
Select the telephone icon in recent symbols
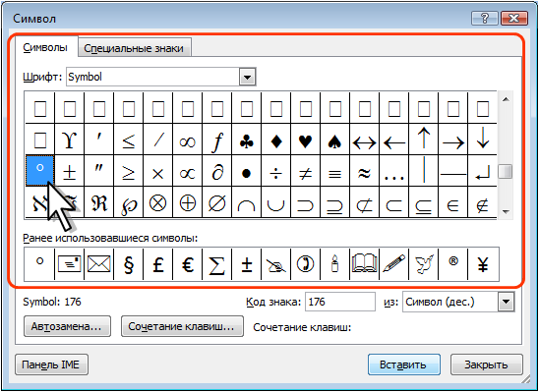click(306, 264)
